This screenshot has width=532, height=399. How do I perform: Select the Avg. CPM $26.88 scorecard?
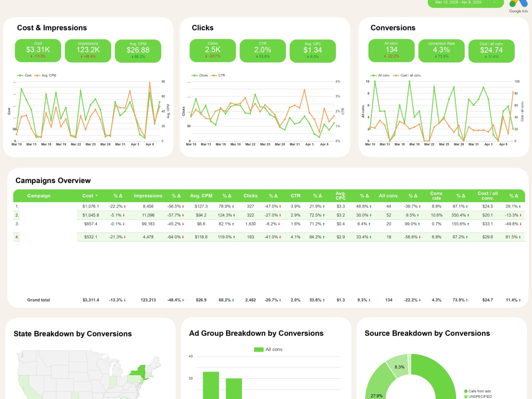138,51
